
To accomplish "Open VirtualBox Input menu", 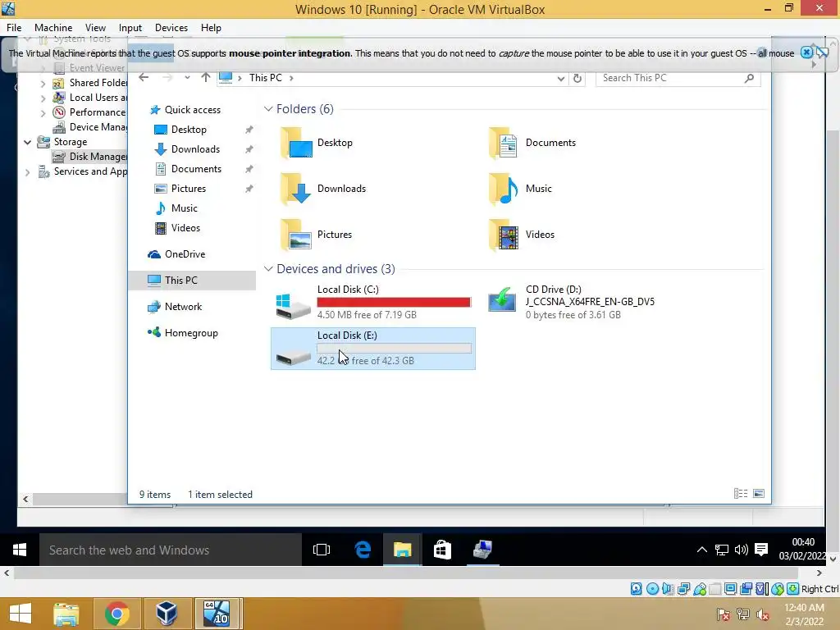I will [130, 28].
